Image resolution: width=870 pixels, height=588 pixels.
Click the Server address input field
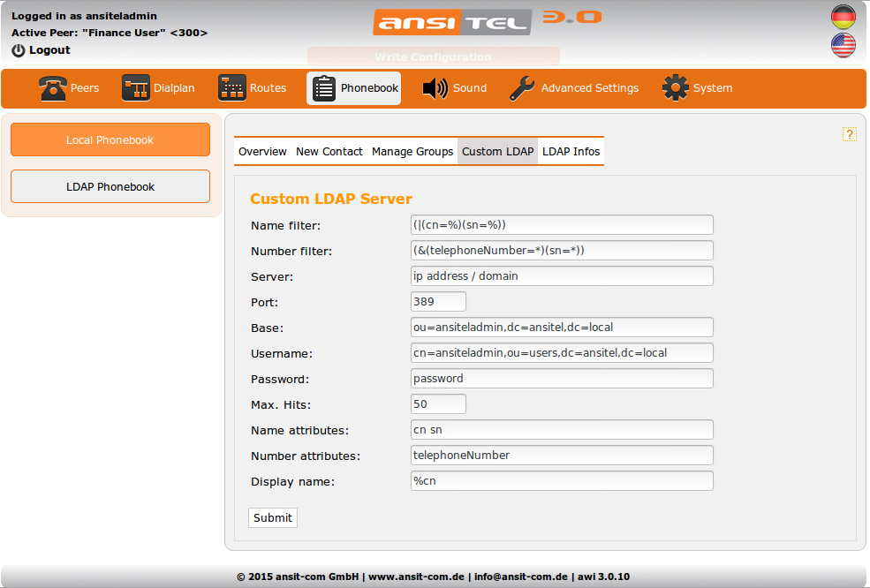point(562,276)
